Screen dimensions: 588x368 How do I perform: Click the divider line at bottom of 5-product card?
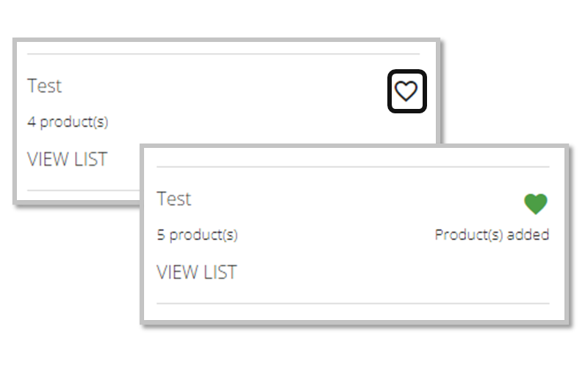[x=353, y=303]
